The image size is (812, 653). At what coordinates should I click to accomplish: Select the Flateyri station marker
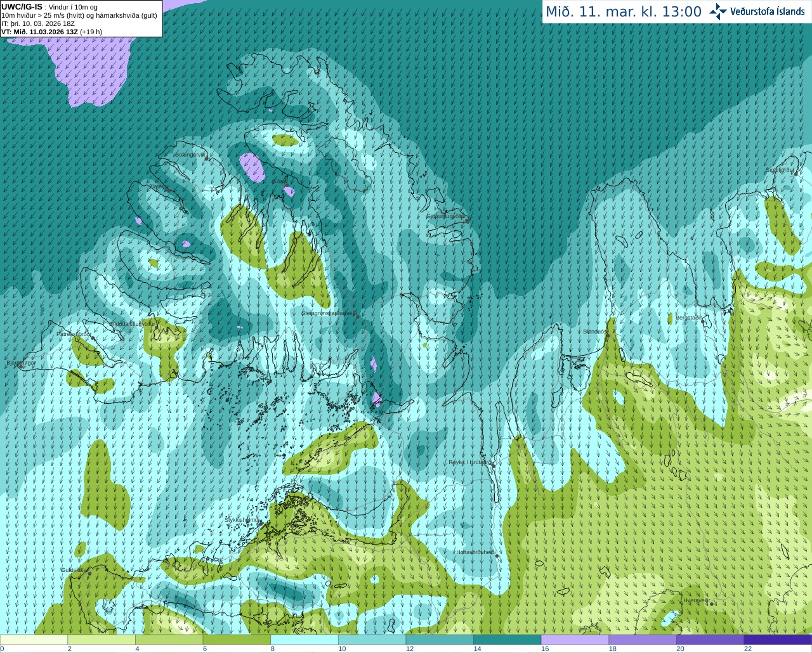168,190
